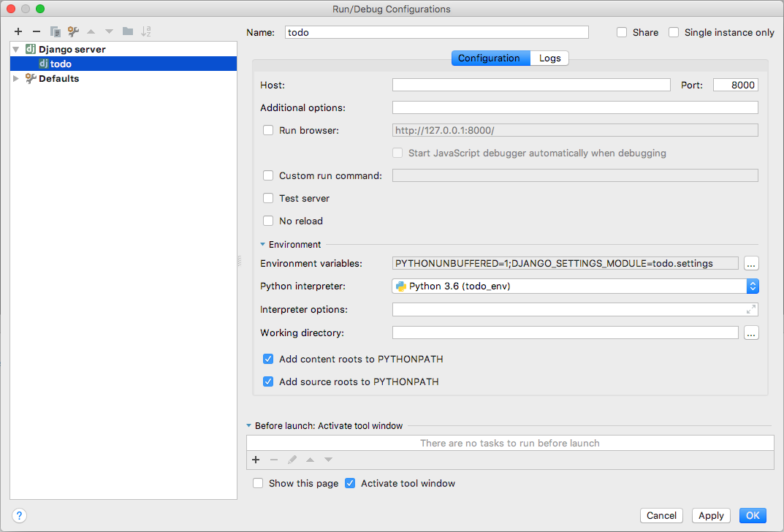Enable Show this page checkbox
The image size is (784, 532).
258,484
